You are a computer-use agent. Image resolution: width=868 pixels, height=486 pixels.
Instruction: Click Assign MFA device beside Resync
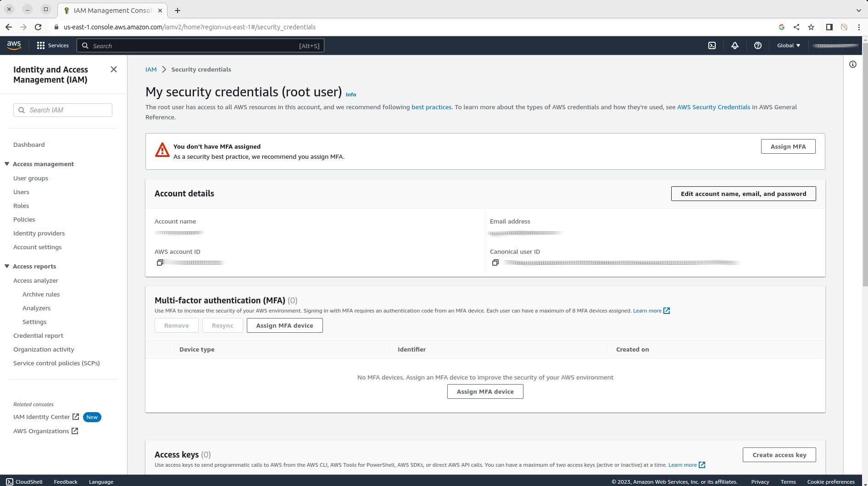tap(284, 325)
